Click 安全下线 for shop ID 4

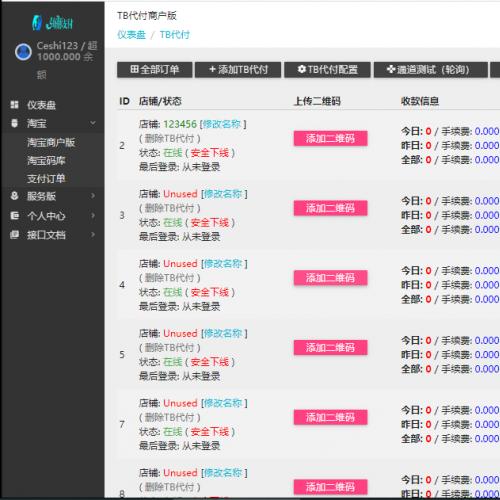click(x=210, y=292)
